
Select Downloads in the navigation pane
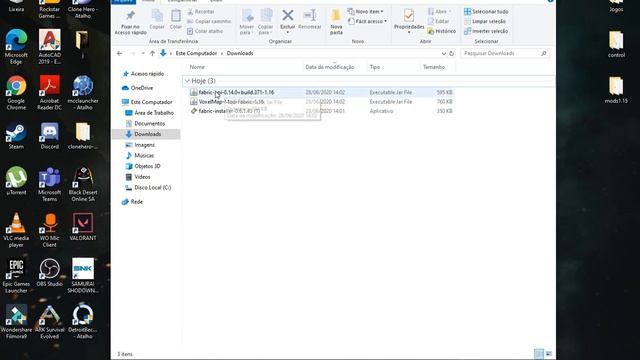click(147, 134)
